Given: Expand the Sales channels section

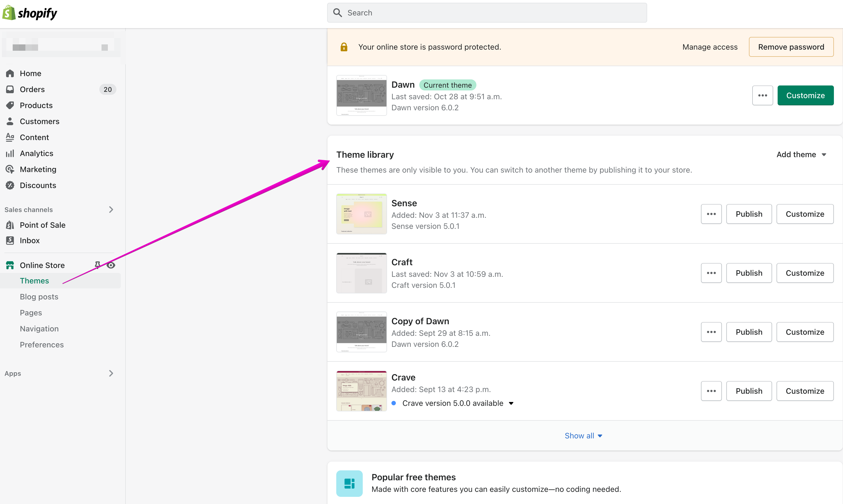Looking at the screenshot, I should tap(111, 210).
